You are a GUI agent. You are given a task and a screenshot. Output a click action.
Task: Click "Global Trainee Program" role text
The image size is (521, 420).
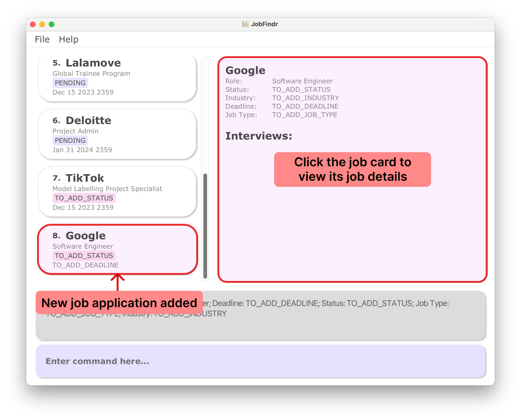tap(91, 74)
